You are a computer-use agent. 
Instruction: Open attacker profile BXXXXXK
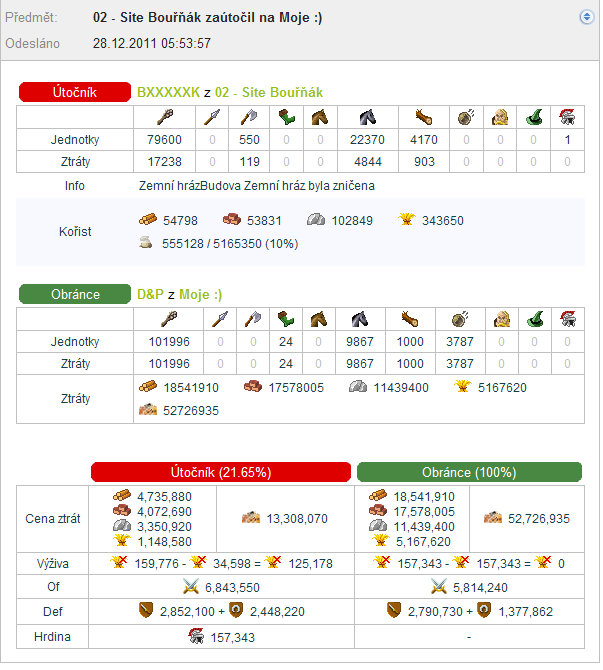[168, 92]
